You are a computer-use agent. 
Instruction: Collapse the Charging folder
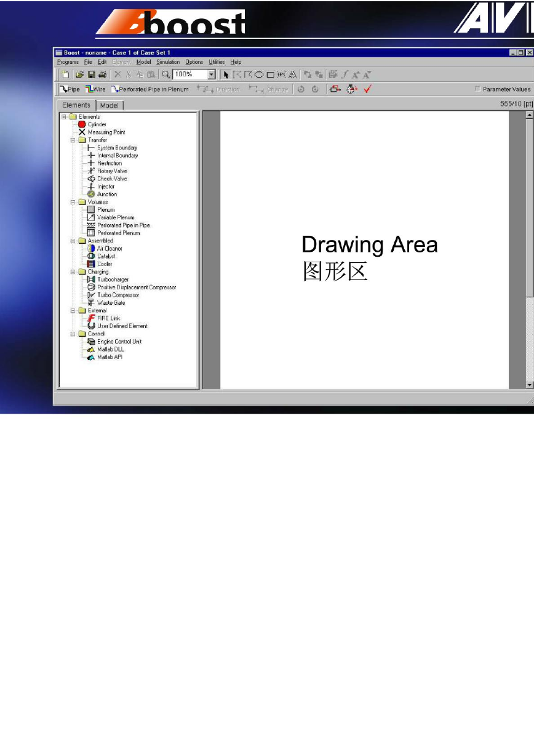click(73, 271)
